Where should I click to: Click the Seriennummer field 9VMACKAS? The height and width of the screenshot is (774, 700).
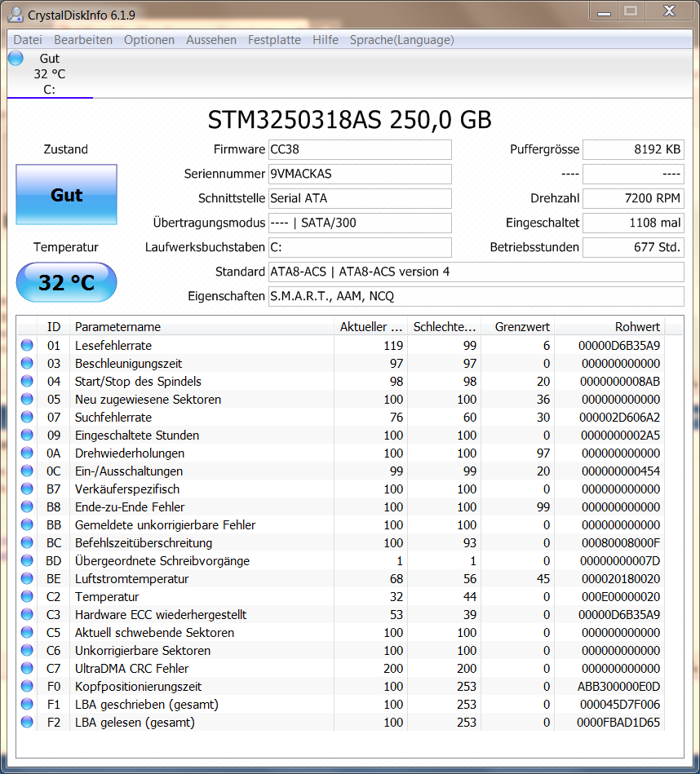[360, 174]
